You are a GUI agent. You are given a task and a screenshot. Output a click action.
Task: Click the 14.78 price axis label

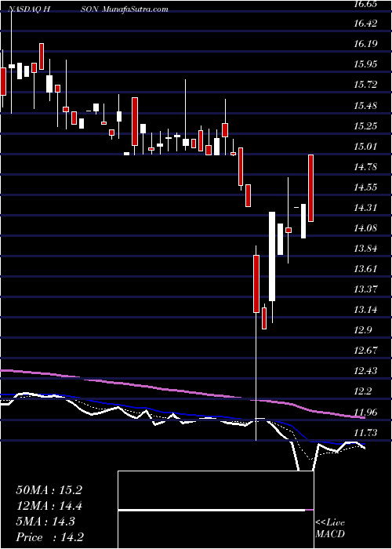click(x=366, y=166)
